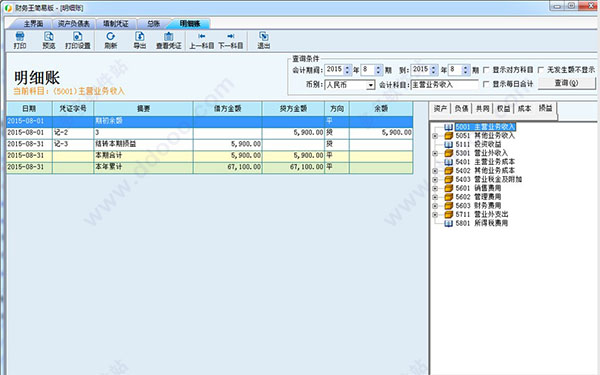This screenshot has width=600, height=375.
Task: Click book icon of 5401 主营业务成本
Action: tap(448, 162)
